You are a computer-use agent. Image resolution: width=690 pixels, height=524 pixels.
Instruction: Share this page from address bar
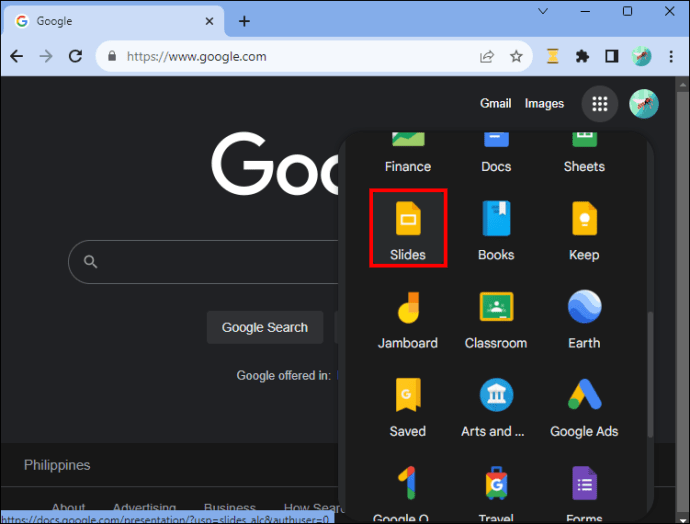coord(487,56)
